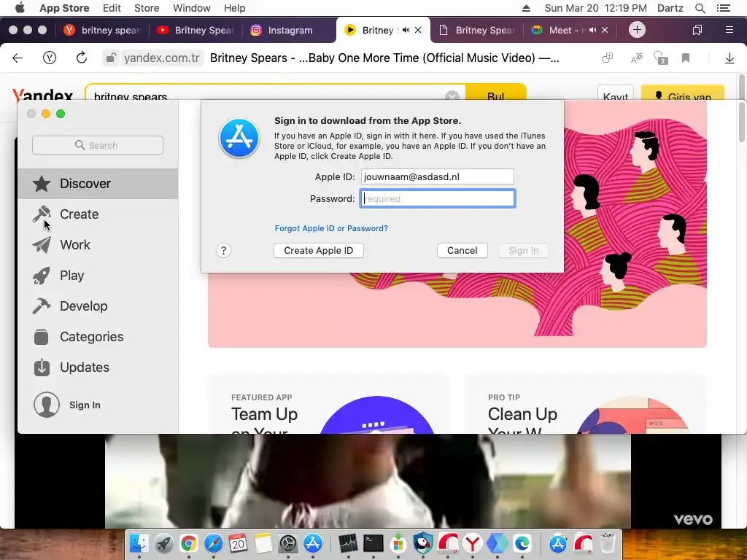Image resolution: width=747 pixels, height=560 pixels.
Task: Click Kayıt button on Yandex page
Action: (x=615, y=94)
